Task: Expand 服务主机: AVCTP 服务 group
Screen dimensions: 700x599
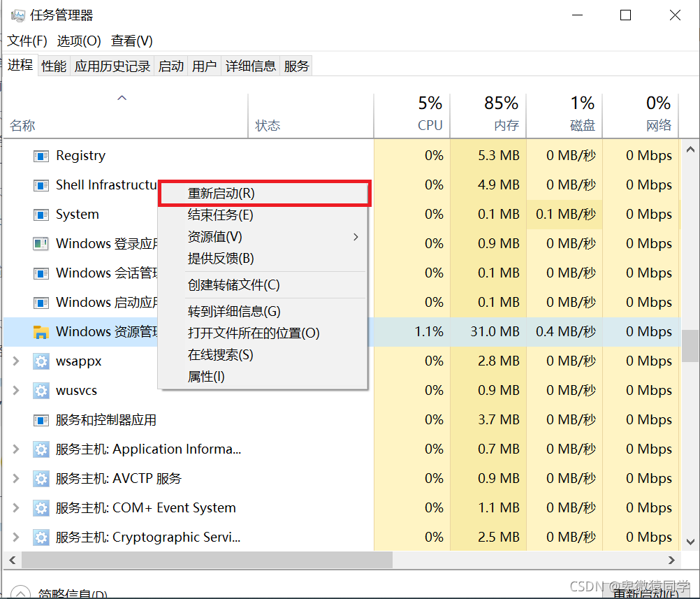Action: [16, 478]
